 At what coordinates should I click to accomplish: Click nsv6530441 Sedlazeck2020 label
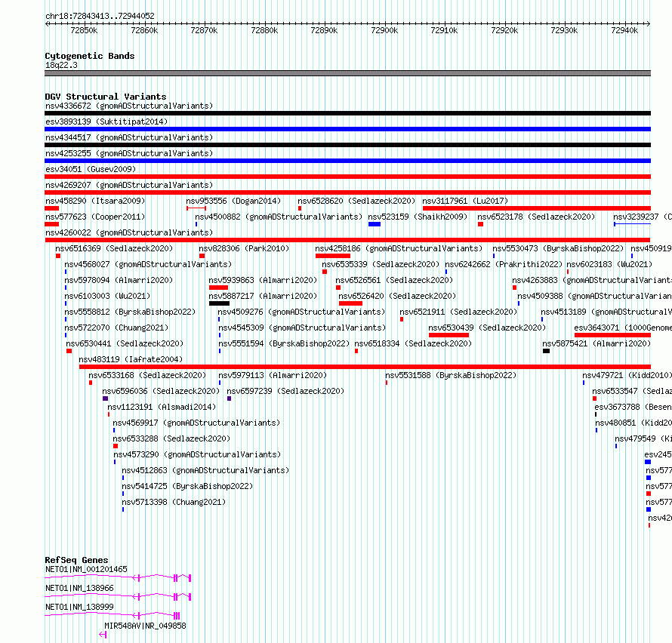click(125, 343)
